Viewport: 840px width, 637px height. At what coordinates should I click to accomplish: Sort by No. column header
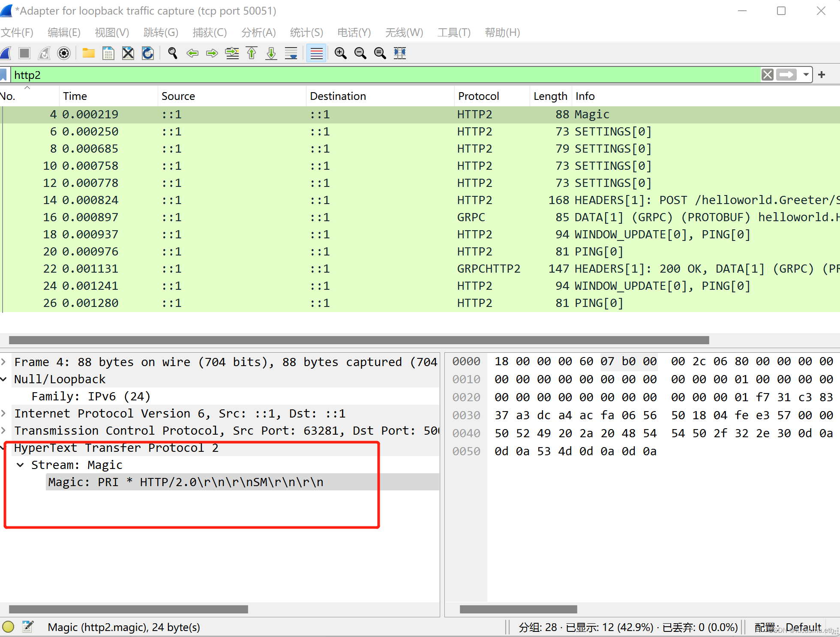tap(29, 96)
